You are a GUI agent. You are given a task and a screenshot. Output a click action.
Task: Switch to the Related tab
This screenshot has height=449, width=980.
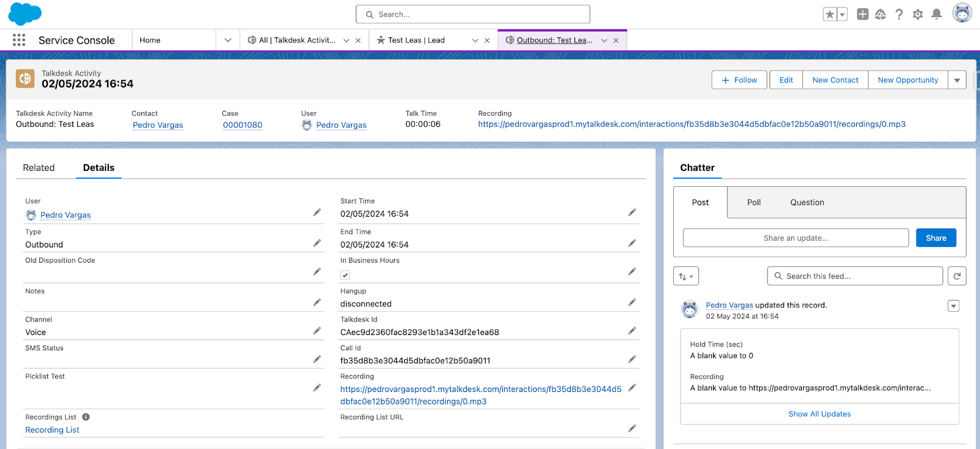(39, 168)
